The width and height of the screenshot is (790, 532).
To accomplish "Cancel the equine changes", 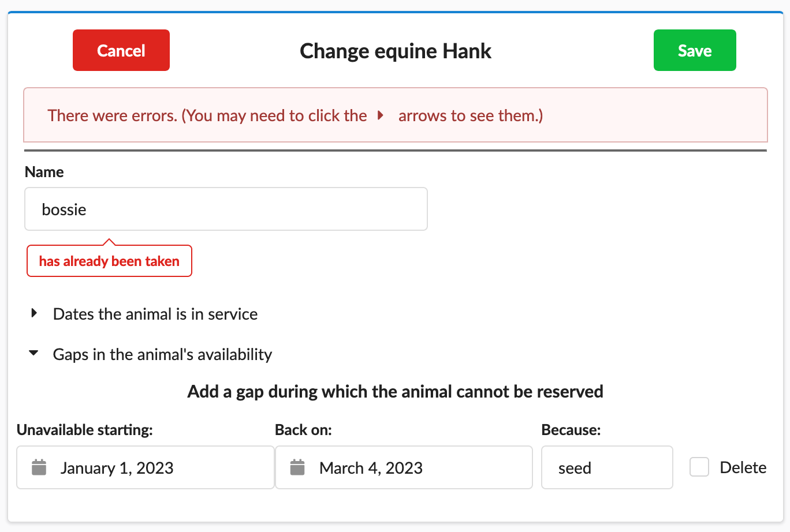I will [121, 50].
